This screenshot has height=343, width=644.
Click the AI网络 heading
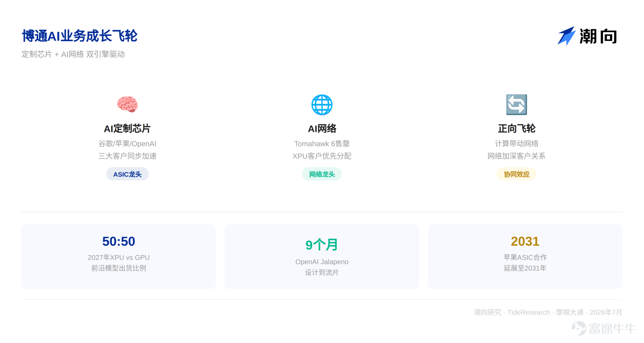pos(322,128)
